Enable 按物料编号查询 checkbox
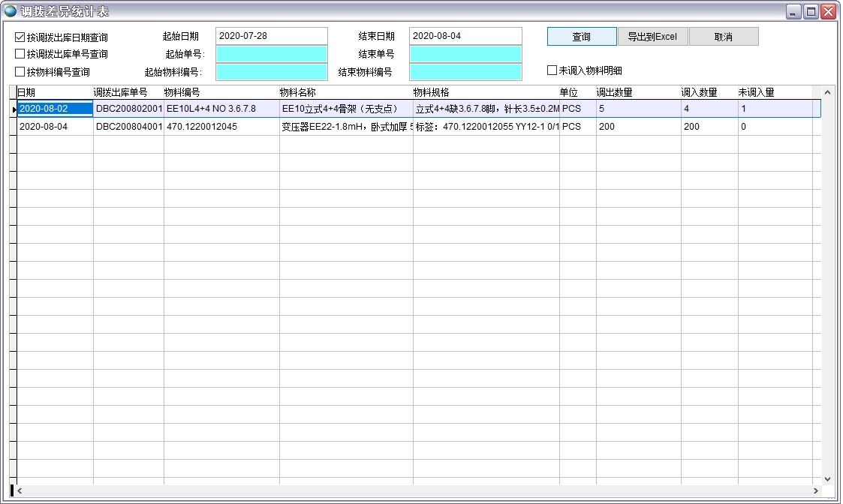The image size is (843, 504). click(x=20, y=72)
